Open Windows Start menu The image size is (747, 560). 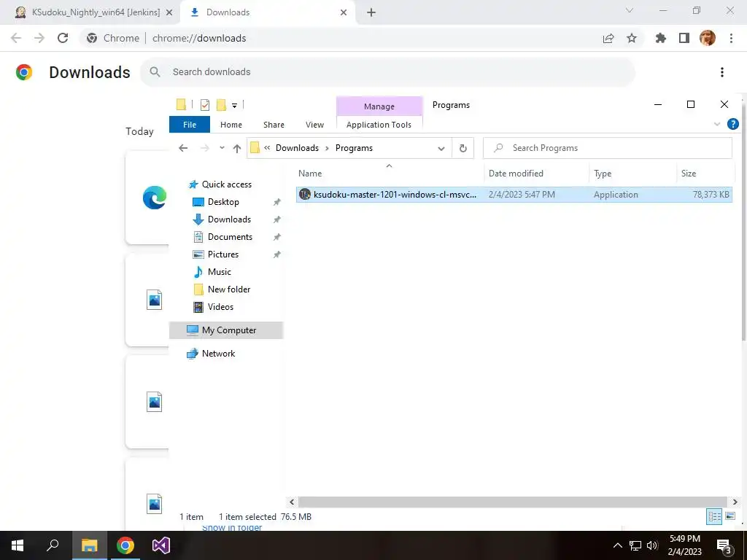pos(18,545)
